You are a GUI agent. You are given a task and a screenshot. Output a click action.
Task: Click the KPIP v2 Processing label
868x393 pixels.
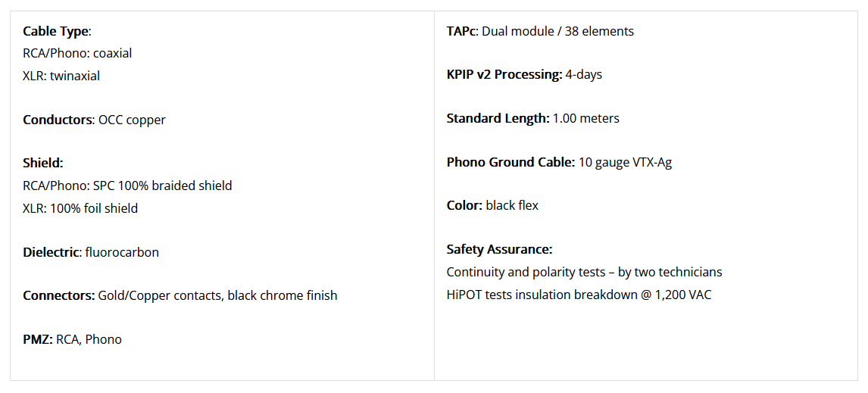[505, 75]
